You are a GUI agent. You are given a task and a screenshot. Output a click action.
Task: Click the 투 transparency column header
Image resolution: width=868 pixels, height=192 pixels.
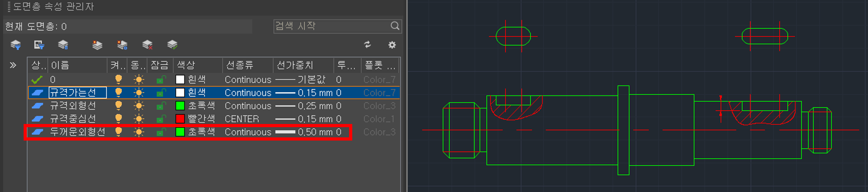(347, 65)
